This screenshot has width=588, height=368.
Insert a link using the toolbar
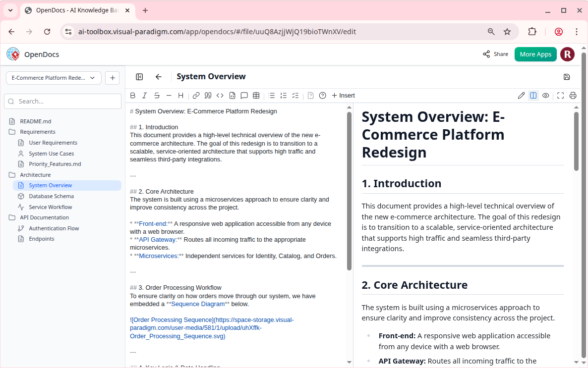coord(196,96)
